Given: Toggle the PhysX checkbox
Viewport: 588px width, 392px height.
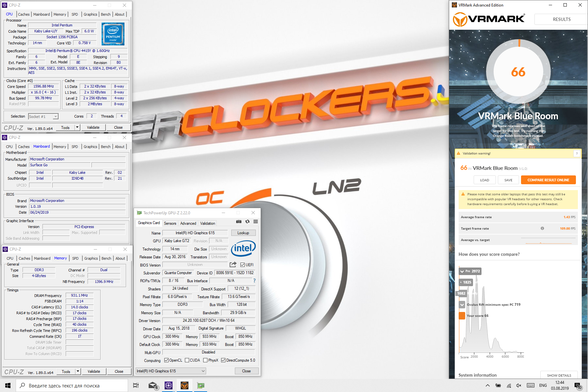Looking at the screenshot, I should (205, 360).
